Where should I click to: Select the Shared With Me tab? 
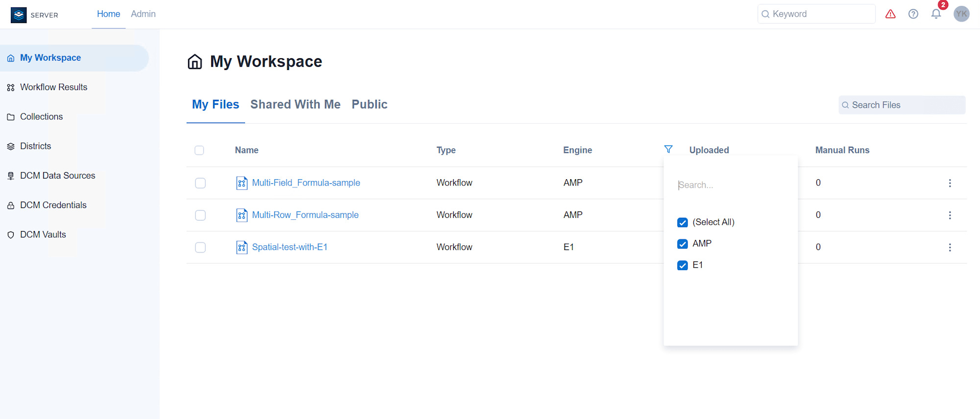tap(295, 105)
